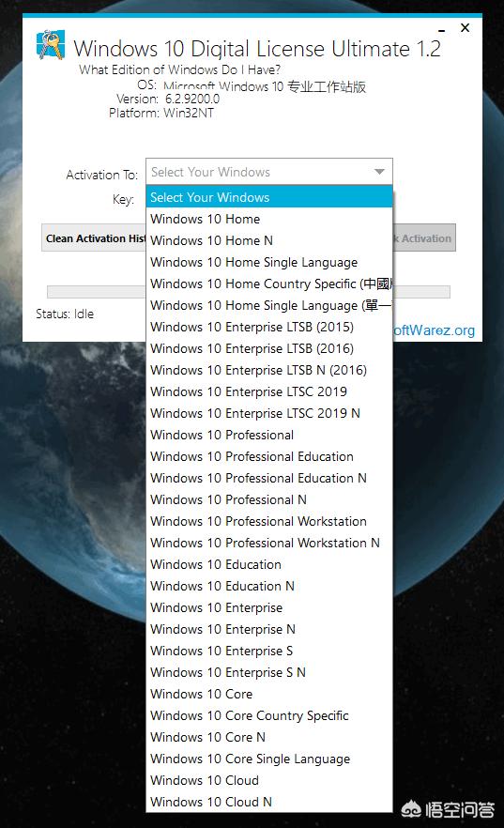Choose Windows 10 Core
This screenshot has height=828, width=504.
click(x=269, y=695)
